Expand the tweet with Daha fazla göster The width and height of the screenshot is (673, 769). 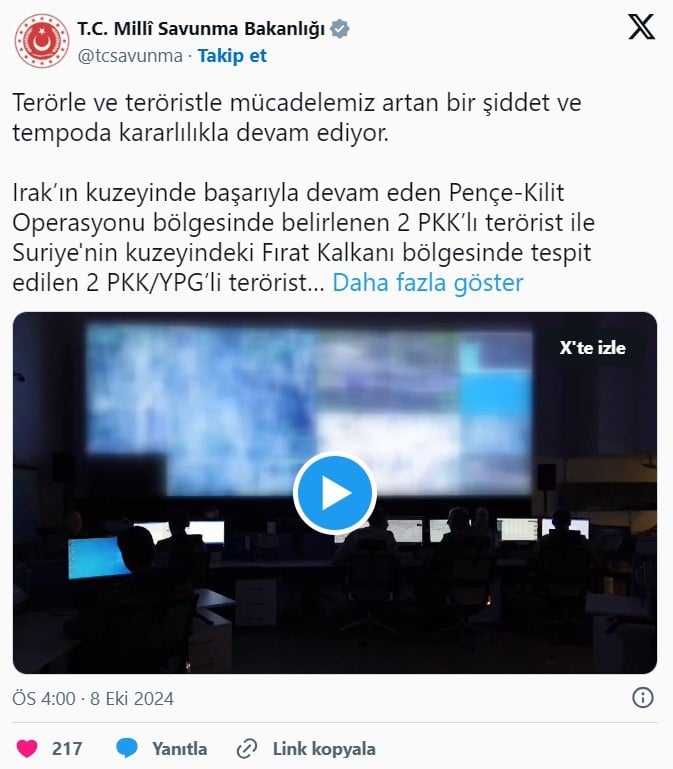(x=428, y=282)
